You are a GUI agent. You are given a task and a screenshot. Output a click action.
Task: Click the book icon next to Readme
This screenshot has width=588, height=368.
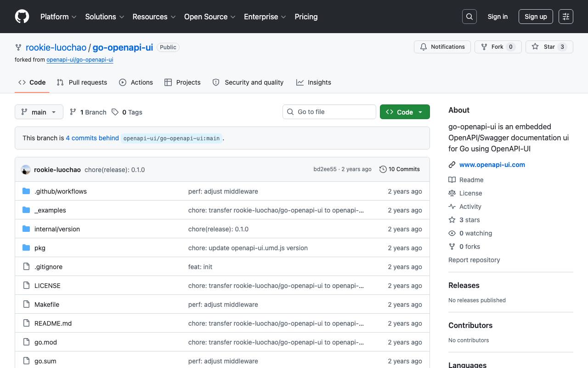point(452,180)
